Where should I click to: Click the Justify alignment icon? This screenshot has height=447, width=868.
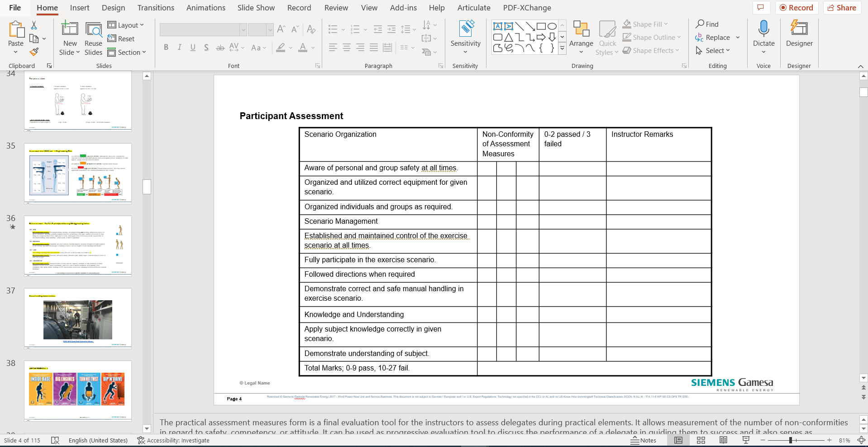pos(374,48)
